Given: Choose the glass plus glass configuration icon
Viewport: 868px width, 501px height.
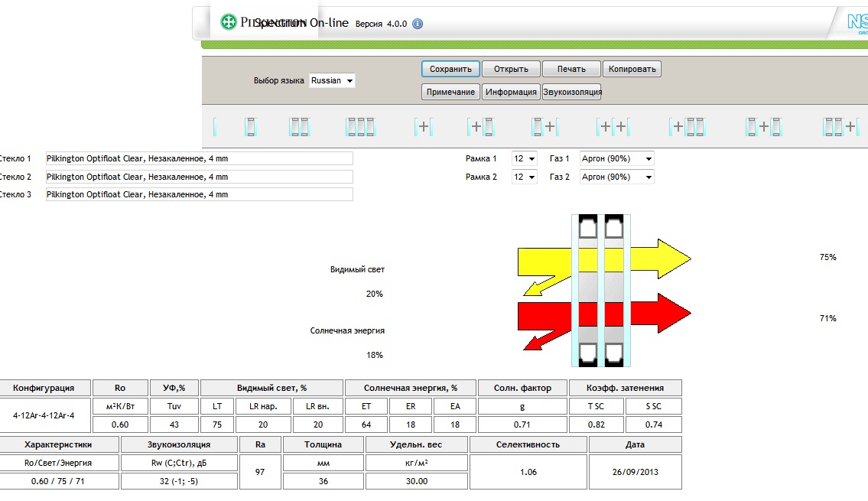Looking at the screenshot, I should pyautogui.click(x=424, y=127).
